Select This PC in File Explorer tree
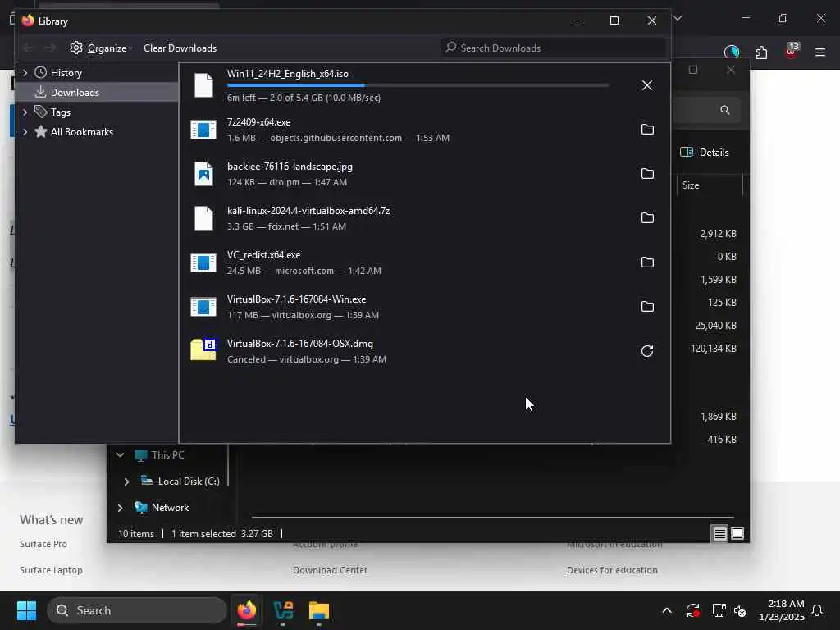The width and height of the screenshot is (840, 630). tap(167, 454)
